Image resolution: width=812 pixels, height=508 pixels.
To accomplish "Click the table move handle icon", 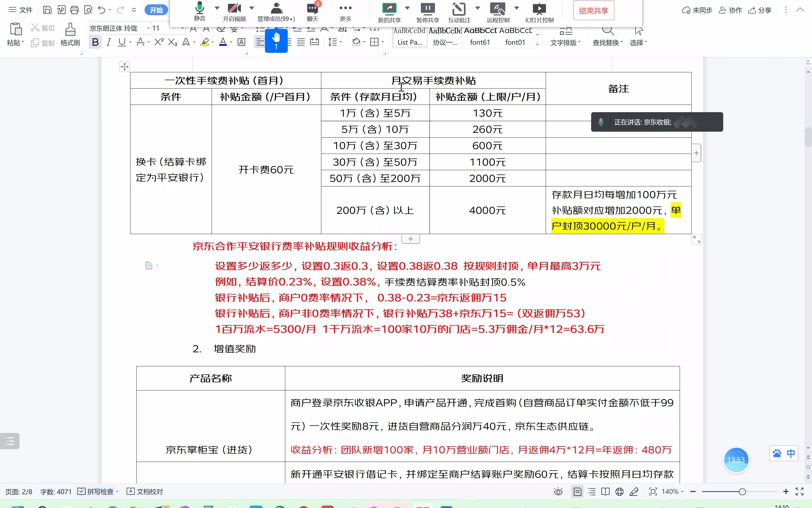I will (x=125, y=67).
